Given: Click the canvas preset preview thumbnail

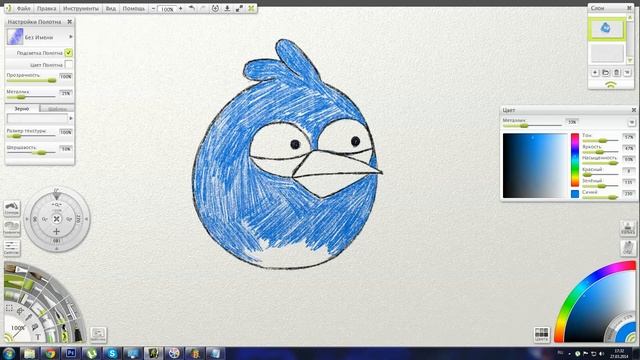Looking at the screenshot, I should [x=15, y=37].
